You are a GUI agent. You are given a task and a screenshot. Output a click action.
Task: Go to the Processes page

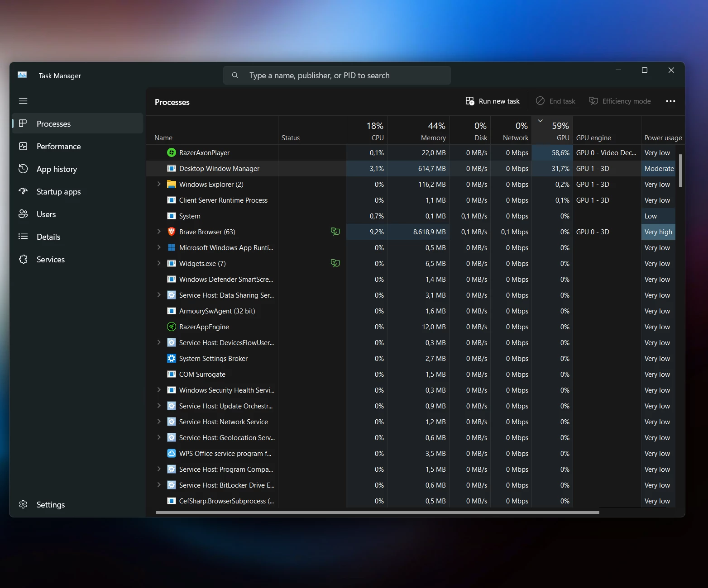(77, 123)
